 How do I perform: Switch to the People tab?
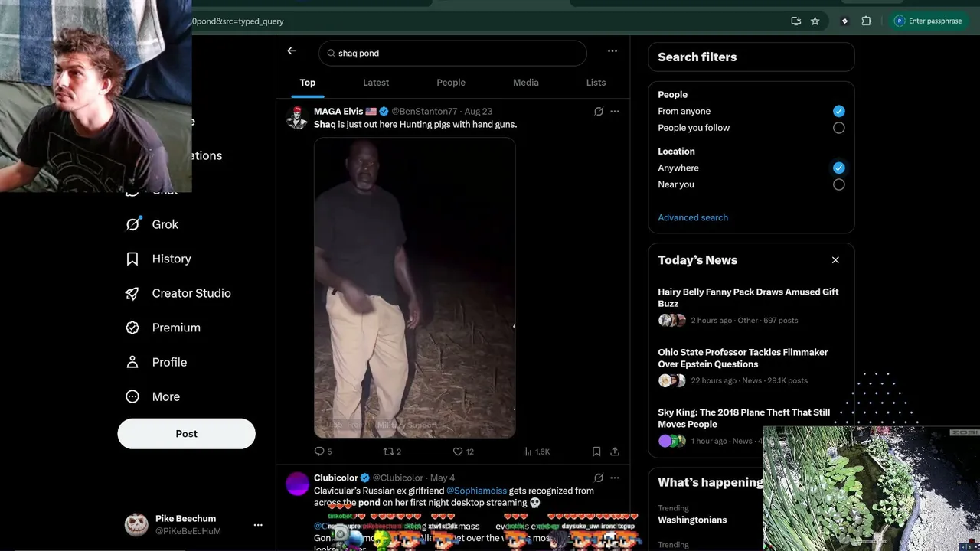451,83
